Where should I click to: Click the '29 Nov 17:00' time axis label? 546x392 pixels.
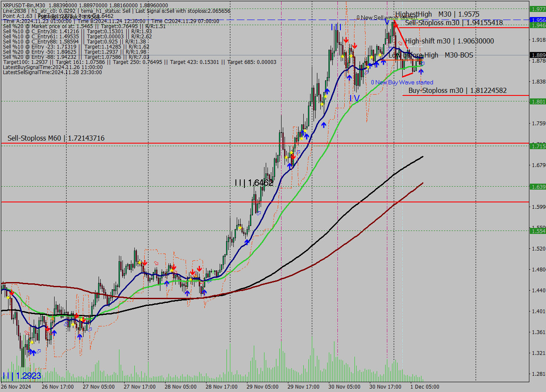(x=303, y=387)
